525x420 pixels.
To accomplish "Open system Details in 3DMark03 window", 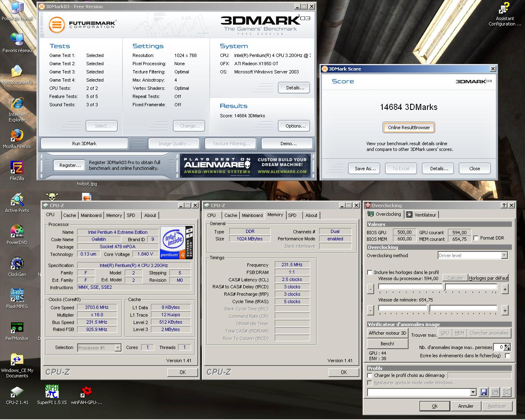I will [x=294, y=88].
